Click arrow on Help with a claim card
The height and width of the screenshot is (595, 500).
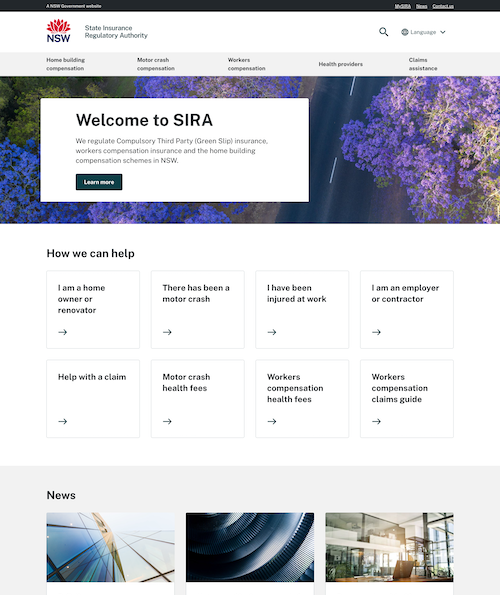(x=63, y=421)
